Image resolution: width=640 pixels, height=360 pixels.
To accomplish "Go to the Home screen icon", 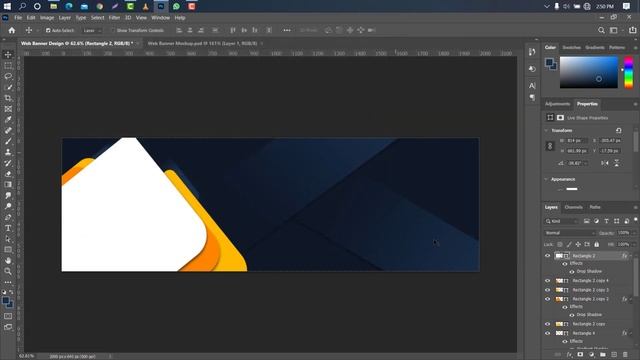I will (x=11, y=30).
